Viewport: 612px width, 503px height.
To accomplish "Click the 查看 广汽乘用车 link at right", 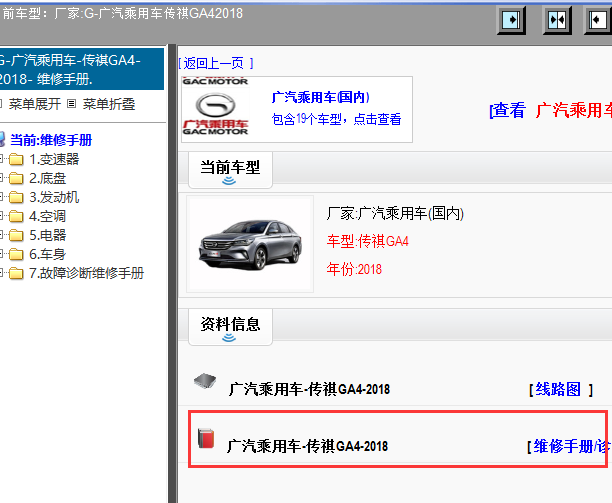I will (550, 110).
